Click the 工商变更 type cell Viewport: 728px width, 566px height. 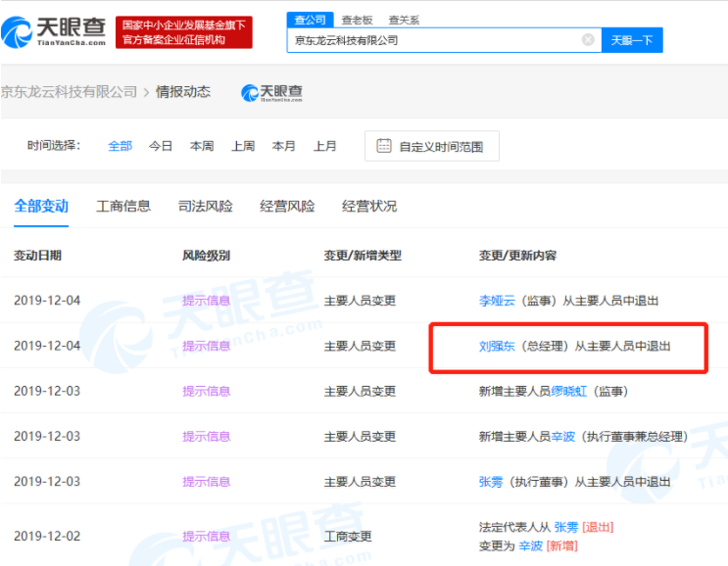click(x=348, y=537)
